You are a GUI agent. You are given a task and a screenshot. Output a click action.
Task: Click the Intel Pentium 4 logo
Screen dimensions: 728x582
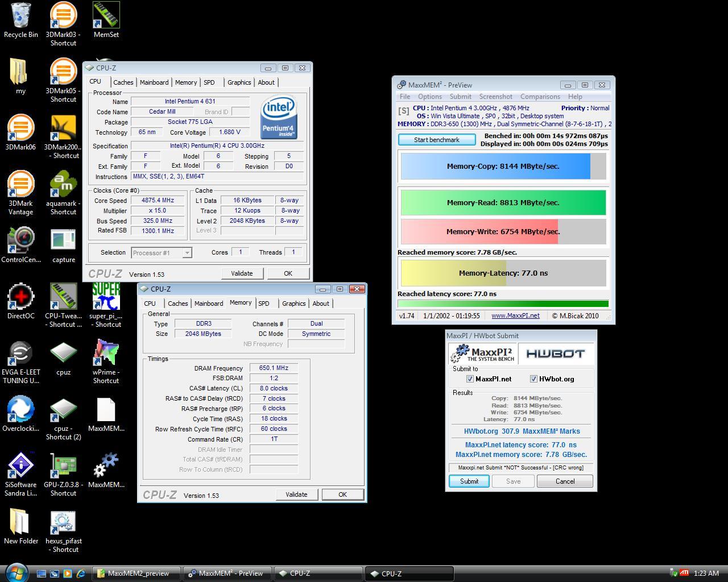pyautogui.click(x=279, y=117)
